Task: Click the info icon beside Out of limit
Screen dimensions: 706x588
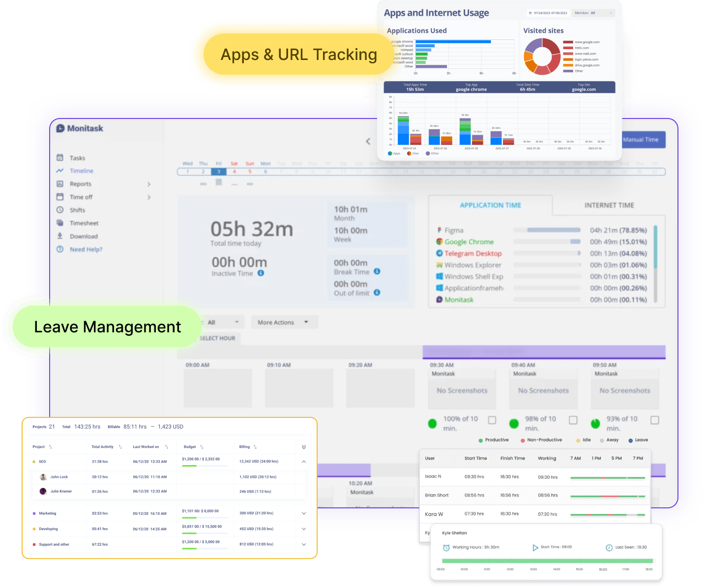Action: (x=377, y=293)
